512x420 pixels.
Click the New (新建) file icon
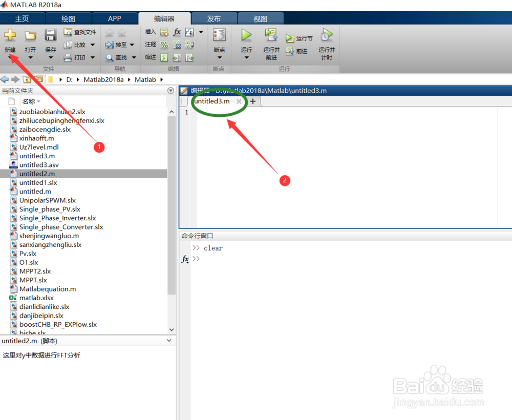point(10,35)
